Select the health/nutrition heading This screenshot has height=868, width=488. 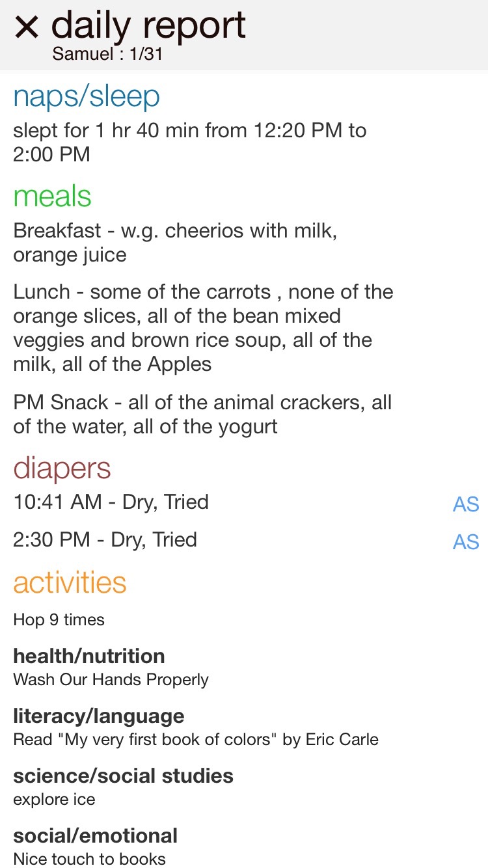(89, 656)
